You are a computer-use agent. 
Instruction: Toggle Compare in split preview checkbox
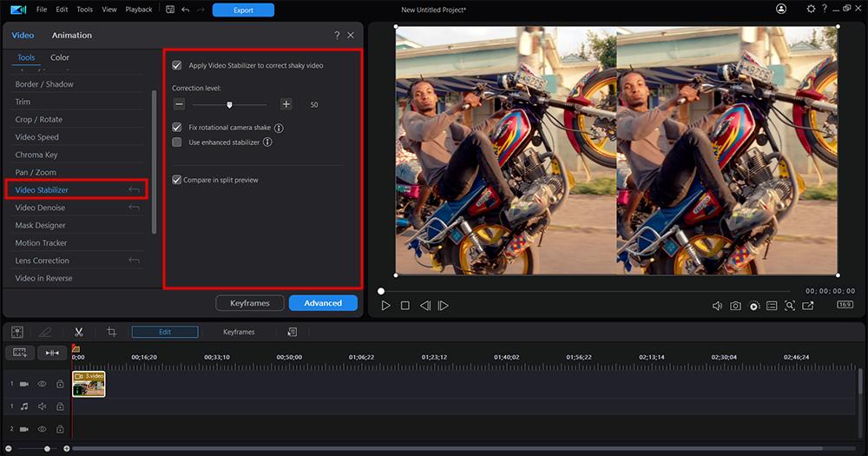[x=176, y=180]
